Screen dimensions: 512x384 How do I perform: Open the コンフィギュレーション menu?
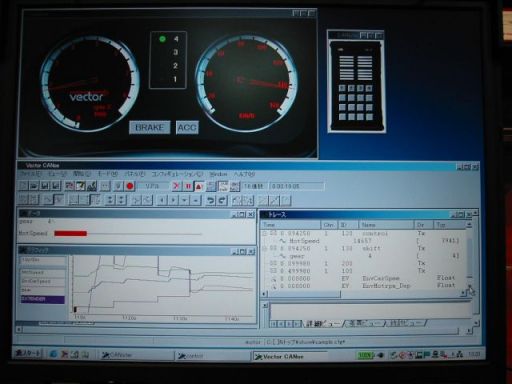click(x=177, y=174)
